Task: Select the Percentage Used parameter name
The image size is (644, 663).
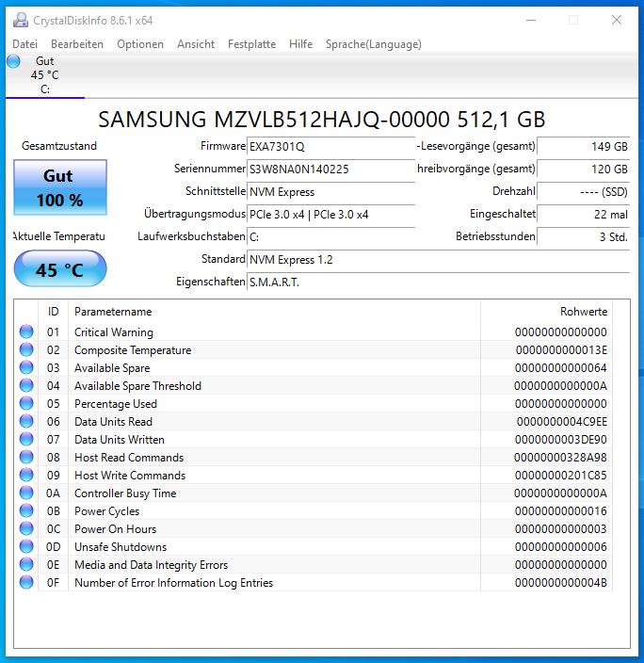Action: click(116, 404)
